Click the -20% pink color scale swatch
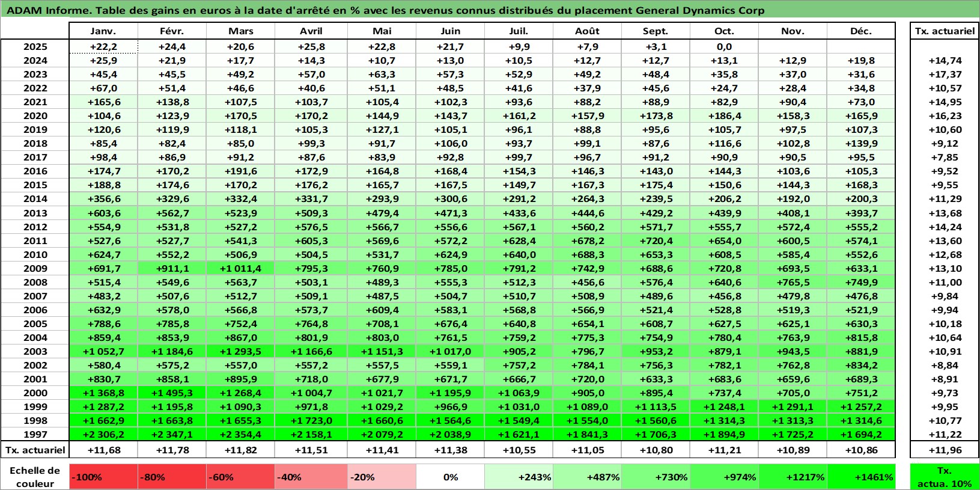Viewport: 980px width, 490px height. coord(382,476)
